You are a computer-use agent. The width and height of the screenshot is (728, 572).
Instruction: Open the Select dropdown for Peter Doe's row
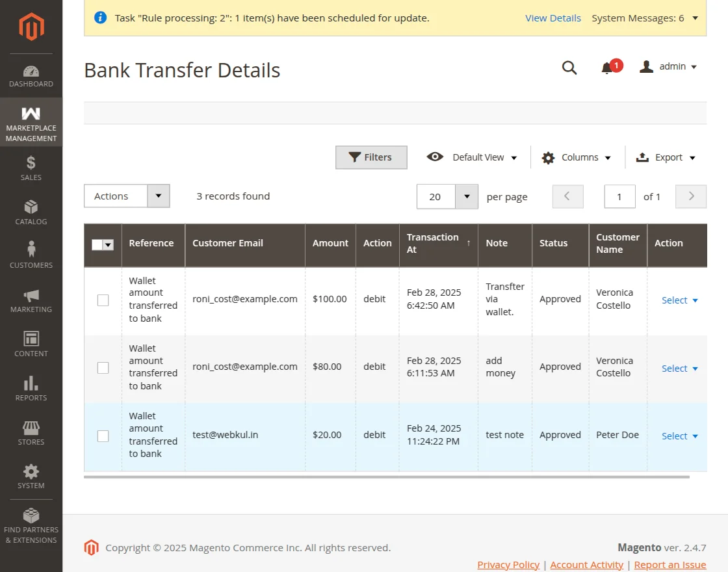click(x=679, y=435)
